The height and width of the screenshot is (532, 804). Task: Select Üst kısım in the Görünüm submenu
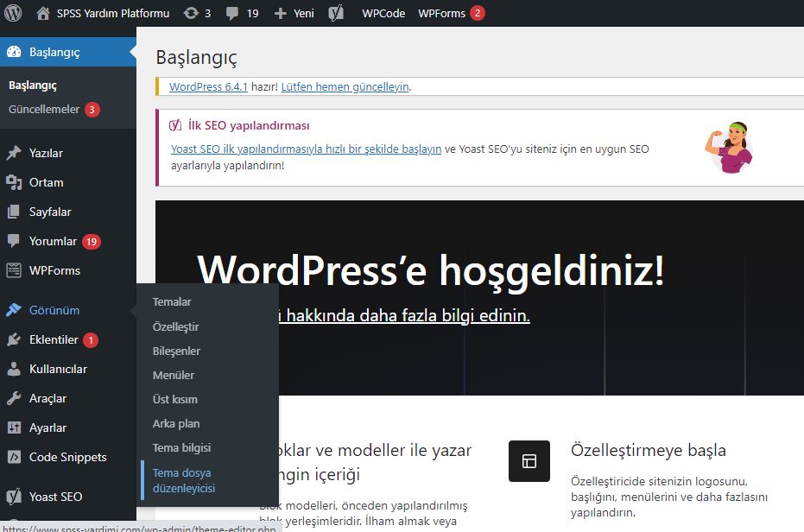point(174,399)
